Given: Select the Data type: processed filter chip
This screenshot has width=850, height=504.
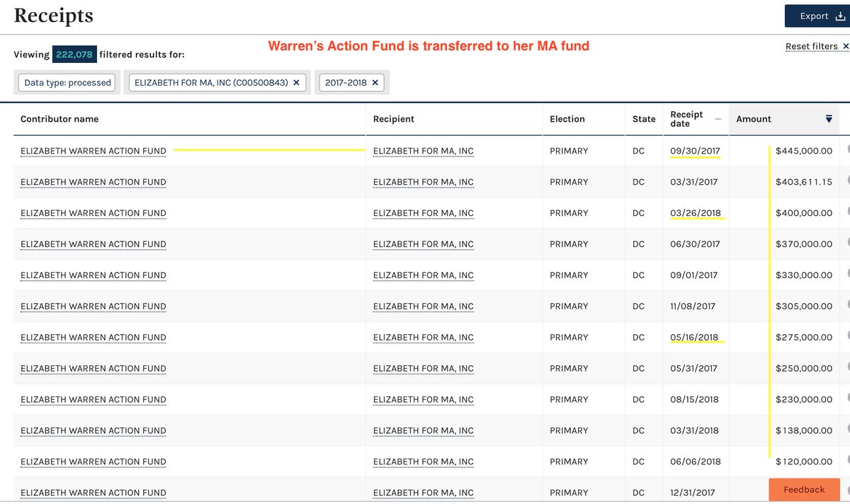Looking at the screenshot, I should point(66,82).
